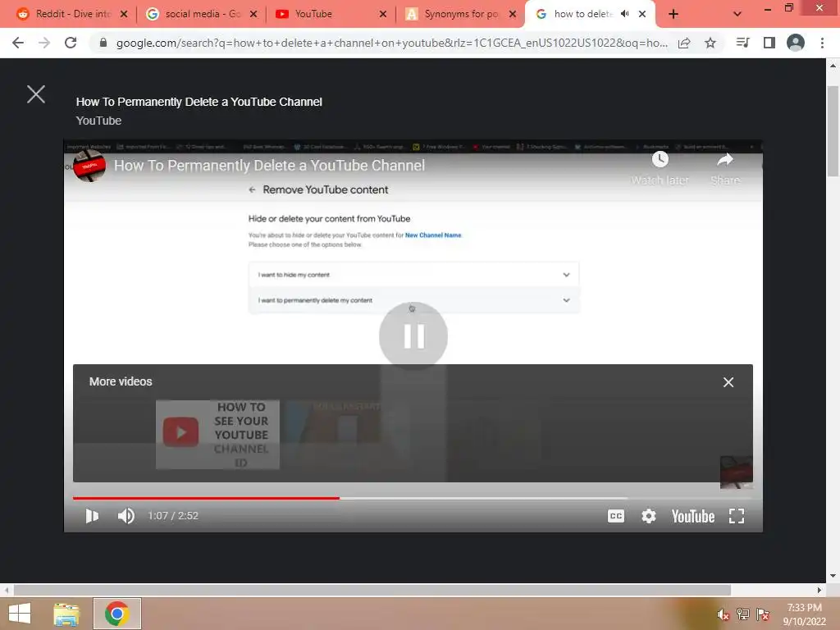
Task: Click the Chrome taskbar icon
Action: point(116,614)
